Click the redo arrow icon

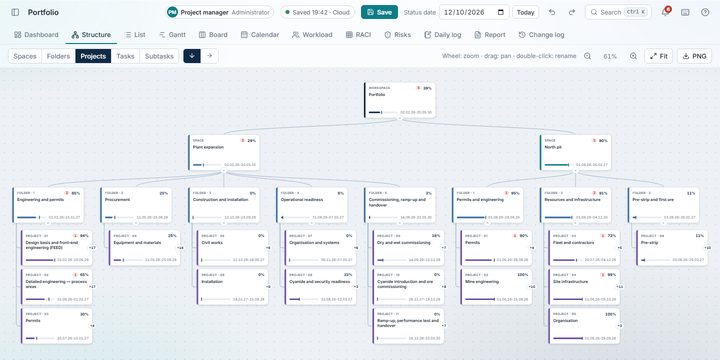pyautogui.click(x=572, y=12)
